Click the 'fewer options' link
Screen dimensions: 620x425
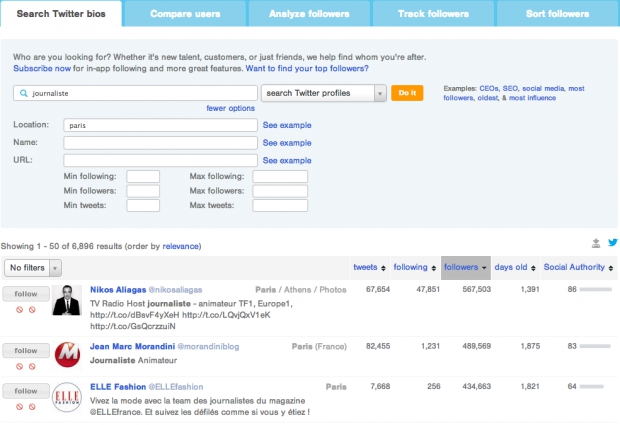pyautogui.click(x=230, y=108)
